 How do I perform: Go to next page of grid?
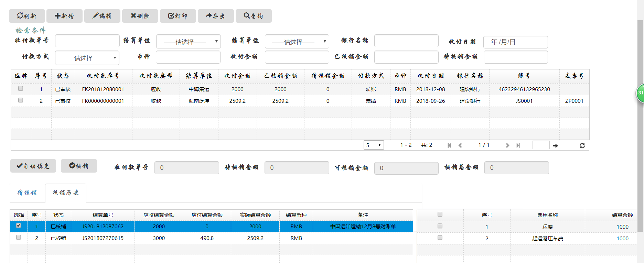(507, 145)
